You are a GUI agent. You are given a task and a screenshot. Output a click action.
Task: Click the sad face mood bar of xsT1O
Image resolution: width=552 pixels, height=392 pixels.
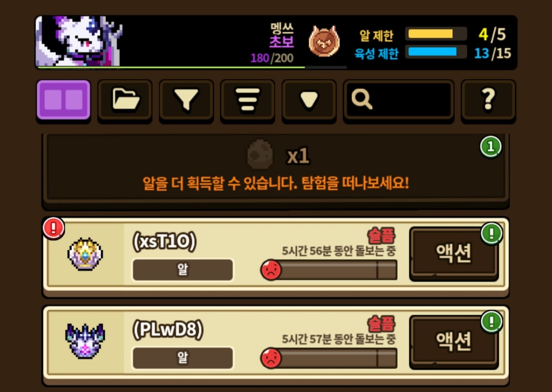pos(329,270)
